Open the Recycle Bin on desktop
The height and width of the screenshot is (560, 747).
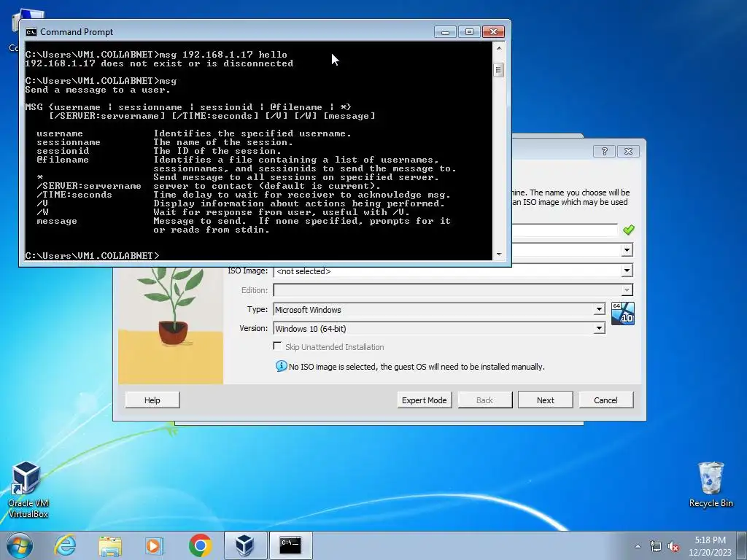pyautogui.click(x=711, y=485)
